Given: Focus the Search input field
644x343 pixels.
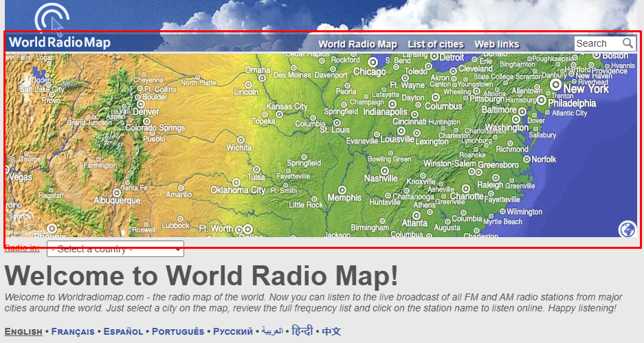Looking at the screenshot, I should (597, 43).
